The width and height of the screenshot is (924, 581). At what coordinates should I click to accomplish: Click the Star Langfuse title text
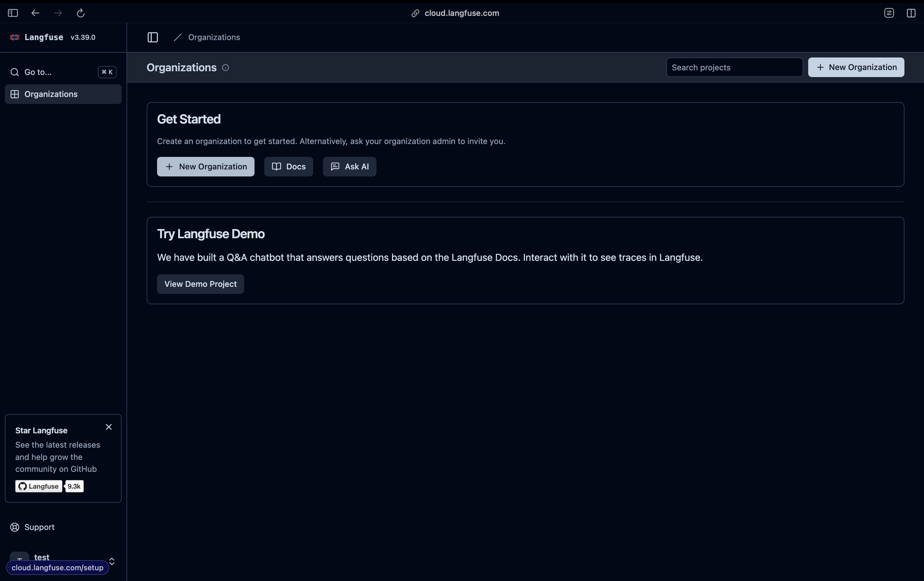point(42,431)
